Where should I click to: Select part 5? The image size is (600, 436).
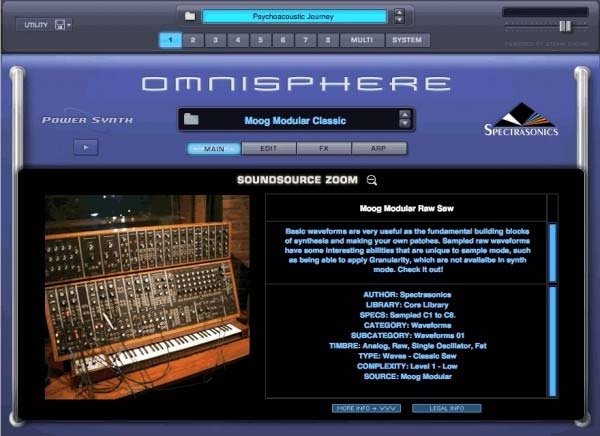[261, 40]
